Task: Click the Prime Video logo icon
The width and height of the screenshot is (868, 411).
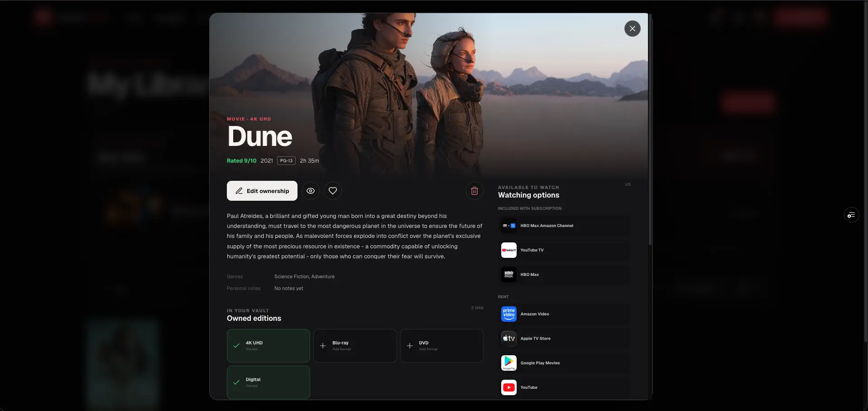Action: pyautogui.click(x=509, y=314)
